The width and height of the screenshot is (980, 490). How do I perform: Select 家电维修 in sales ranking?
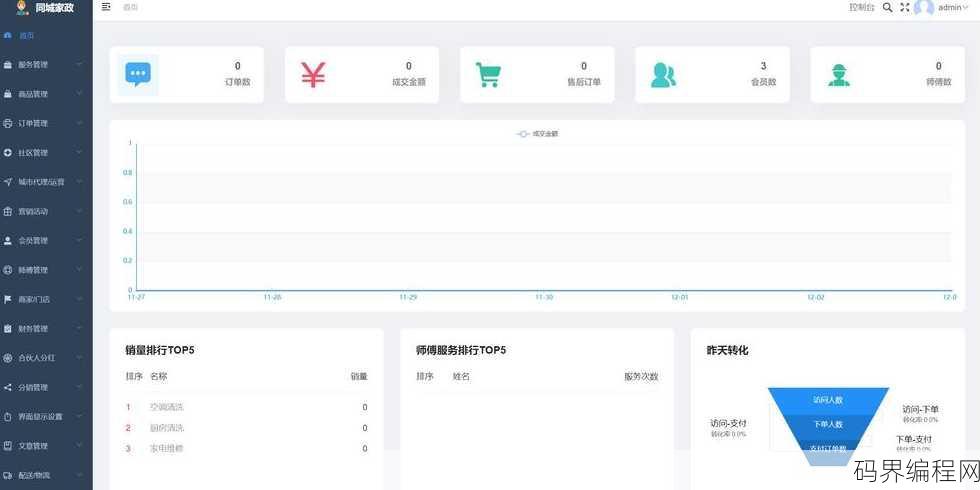pyautogui.click(x=166, y=449)
